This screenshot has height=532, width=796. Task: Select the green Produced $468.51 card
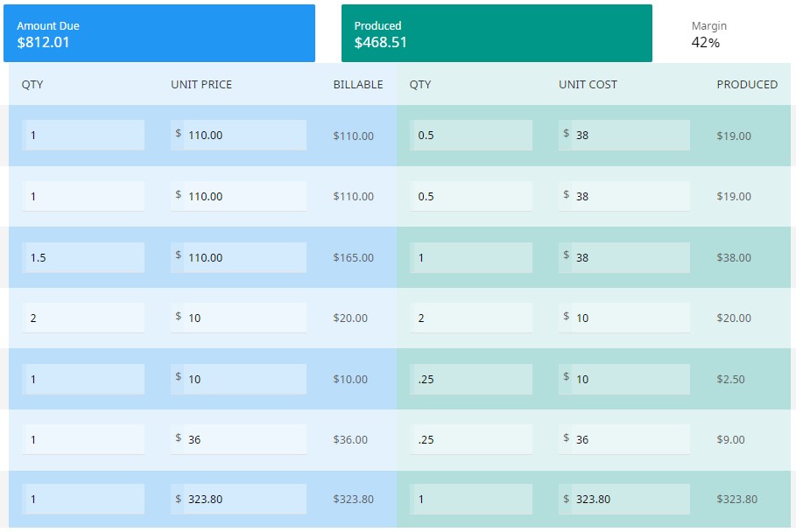[x=497, y=33]
